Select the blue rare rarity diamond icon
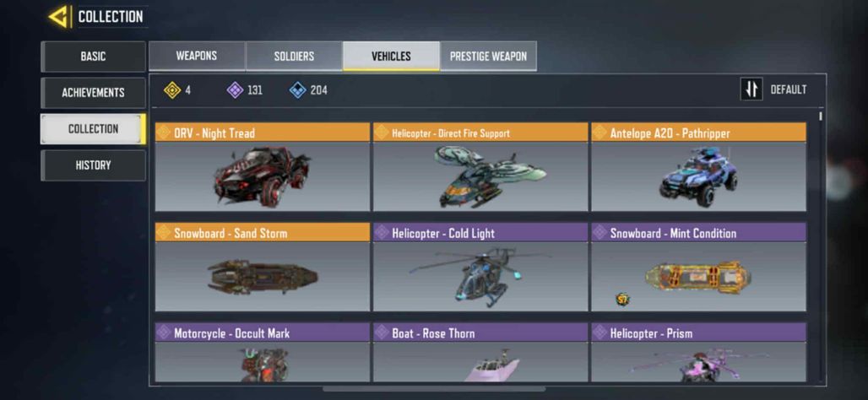 click(298, 89)
